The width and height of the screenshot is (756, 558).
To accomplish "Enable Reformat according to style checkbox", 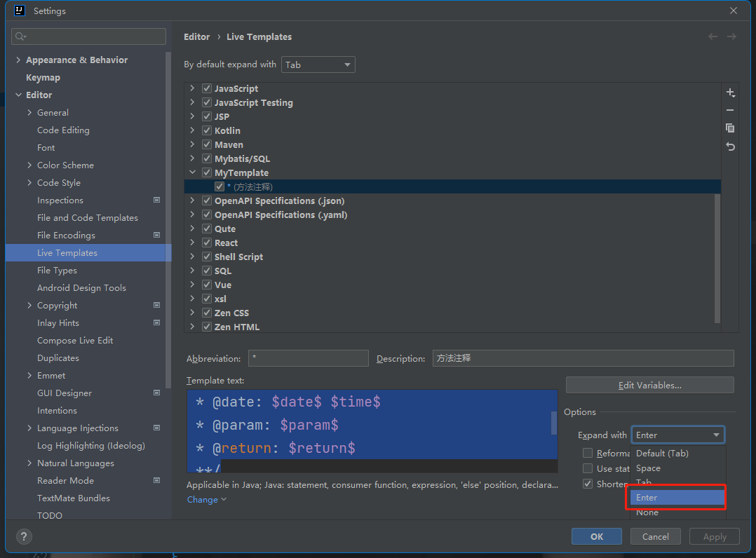I will click(588, 453).
